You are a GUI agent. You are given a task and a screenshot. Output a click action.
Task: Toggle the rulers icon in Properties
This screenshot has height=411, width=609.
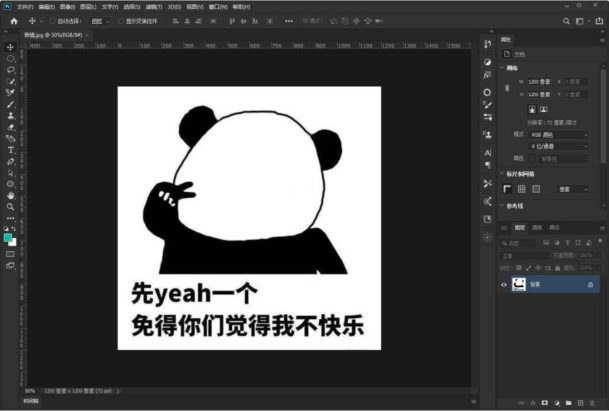(x=507, y=189)
